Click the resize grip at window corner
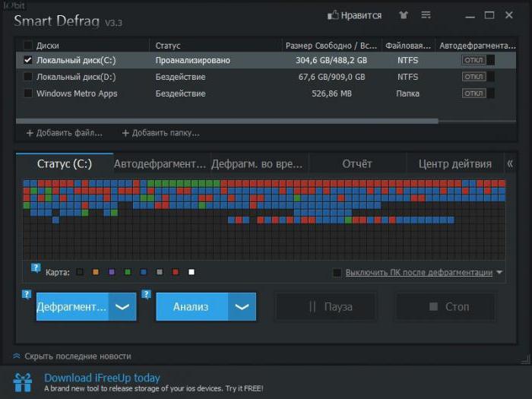 point(526,360)
